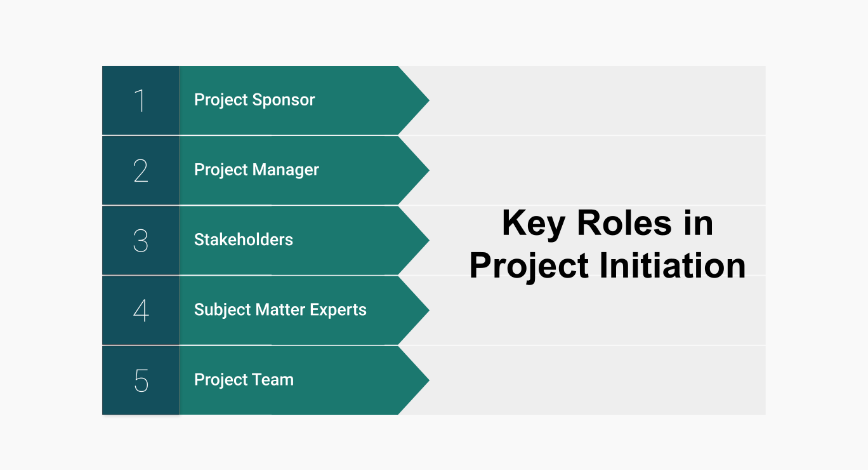Click arrow point of Subject Matter Experts banner
The image size is (868, 470).
[x=419, y=310]
